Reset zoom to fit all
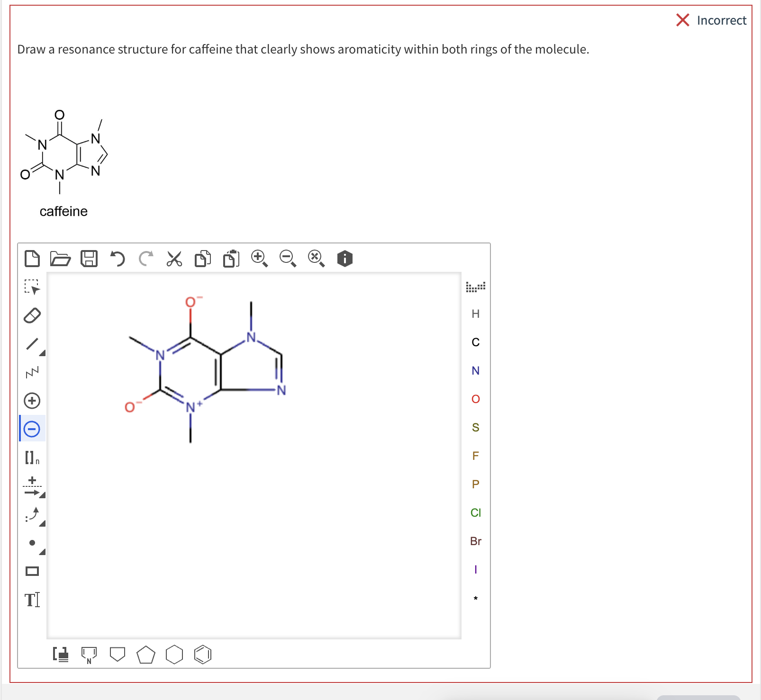Image resolution: width=761 pixels, height=700 pixels. click(316, 259)
